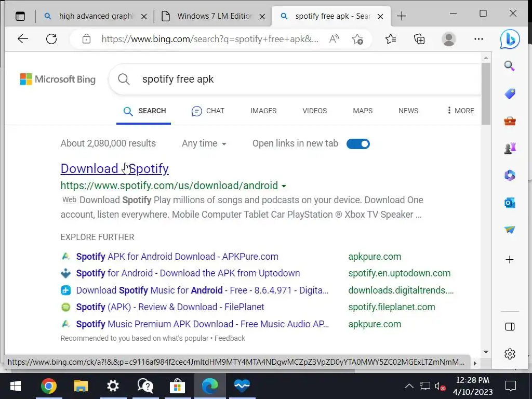Viewport: 532px width, 399px height.
Task: Switch to the CHAT tab
Action: point(208,111)
